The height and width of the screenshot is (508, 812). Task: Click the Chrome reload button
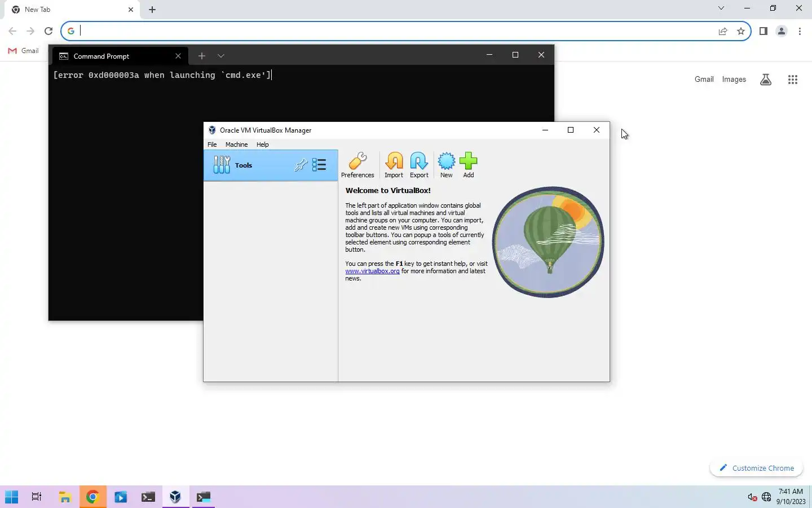(48, 31)
